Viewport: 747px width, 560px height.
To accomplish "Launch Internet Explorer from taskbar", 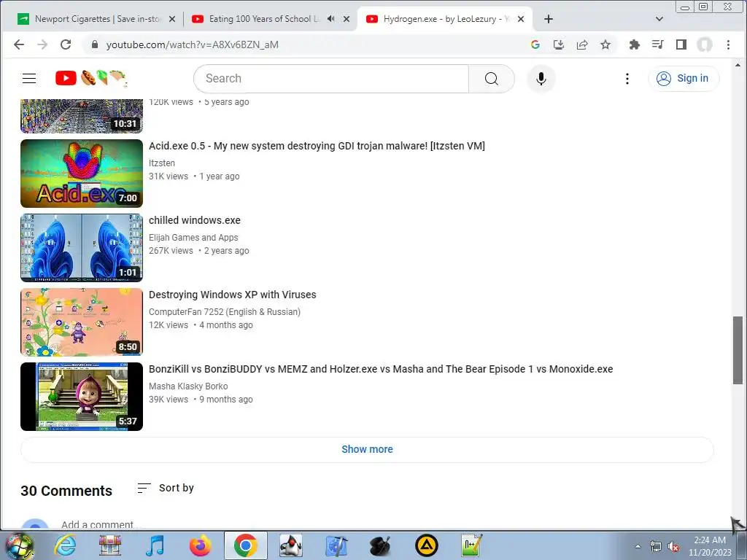I will point(65,545).
